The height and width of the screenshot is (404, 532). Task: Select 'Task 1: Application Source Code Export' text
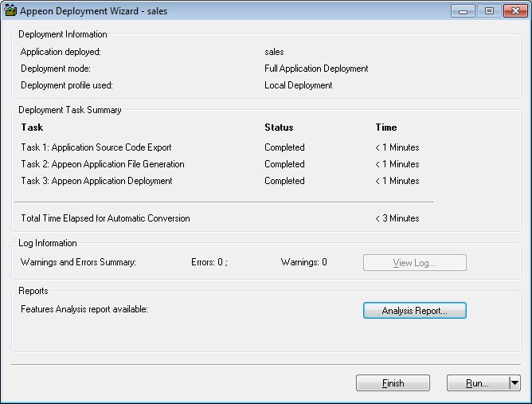click(x=96, y=147)
